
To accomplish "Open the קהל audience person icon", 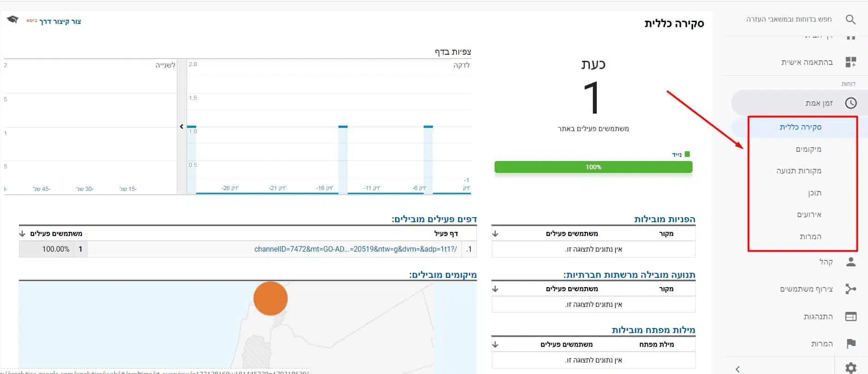I will pyautogui.click(x=851, y=262).
